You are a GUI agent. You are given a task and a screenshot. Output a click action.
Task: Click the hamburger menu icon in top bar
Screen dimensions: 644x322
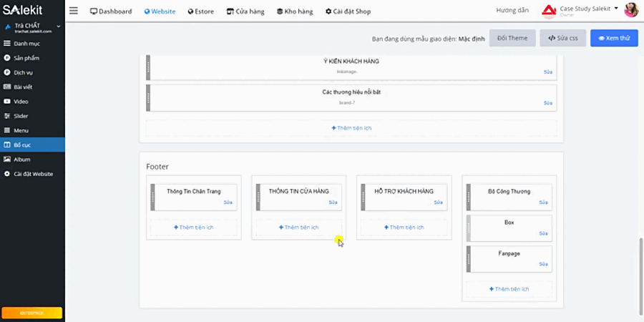click(74, 11)
